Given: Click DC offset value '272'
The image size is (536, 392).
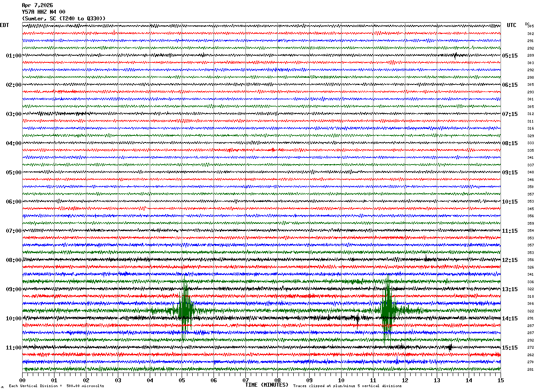Looking at the screenshot, I should [x=530, y=348].
